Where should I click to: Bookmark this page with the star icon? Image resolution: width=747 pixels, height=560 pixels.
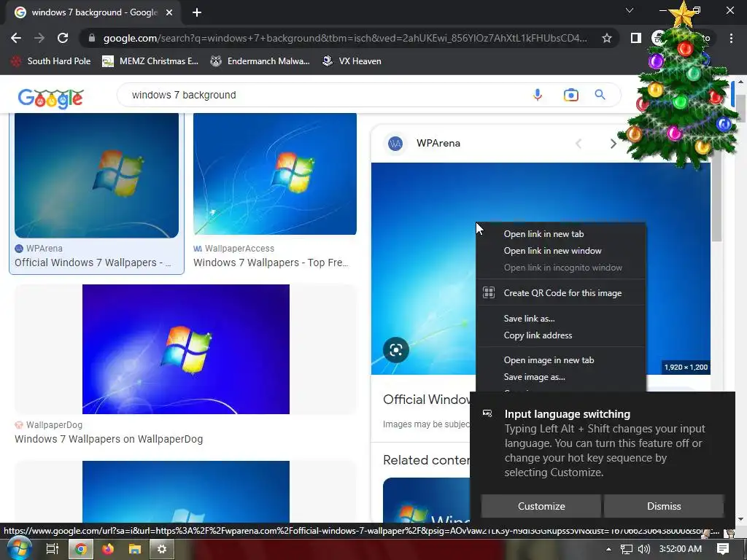point(606,38)
